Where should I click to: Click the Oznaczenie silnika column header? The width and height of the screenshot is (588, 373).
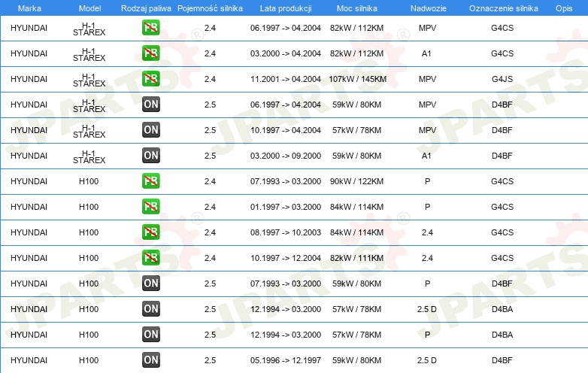[504, 8]
